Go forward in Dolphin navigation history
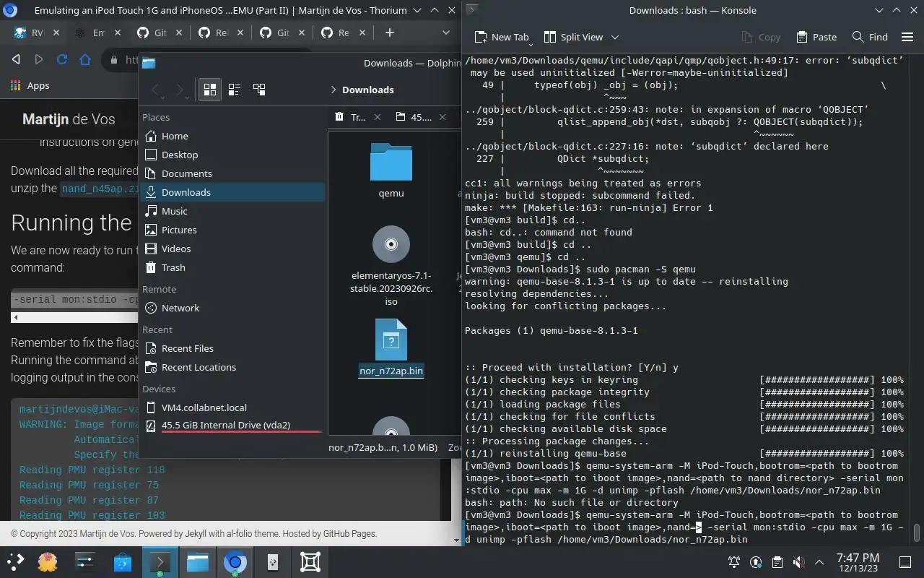 (180, 90)
